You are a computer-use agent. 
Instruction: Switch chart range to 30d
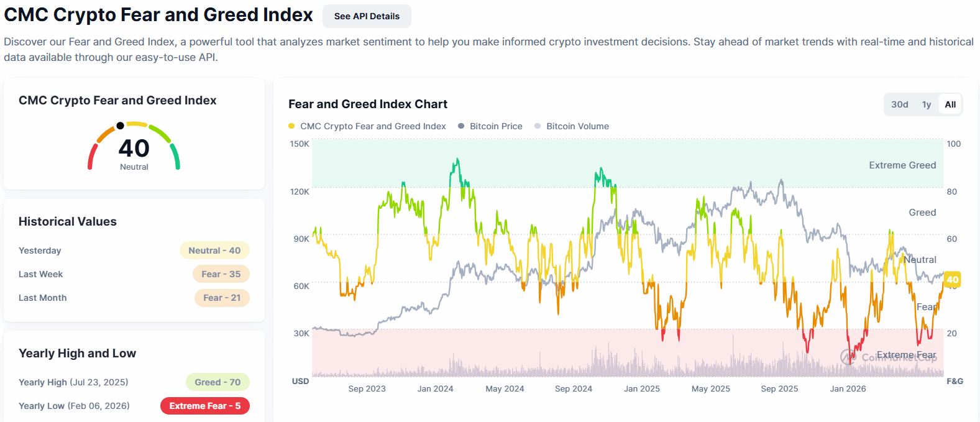(x=899, y=104)
